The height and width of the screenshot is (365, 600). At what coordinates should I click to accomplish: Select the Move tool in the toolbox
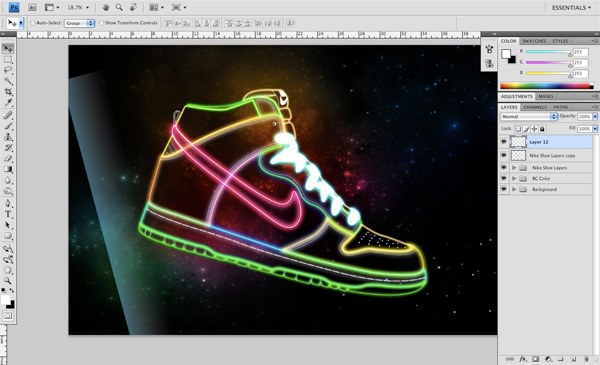[8, 49]
